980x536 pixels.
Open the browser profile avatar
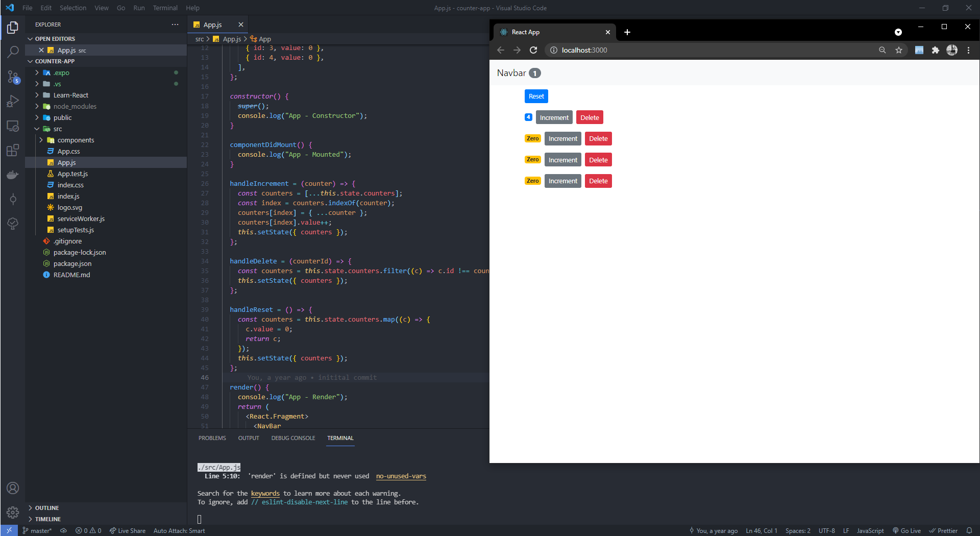click(952, 50)
